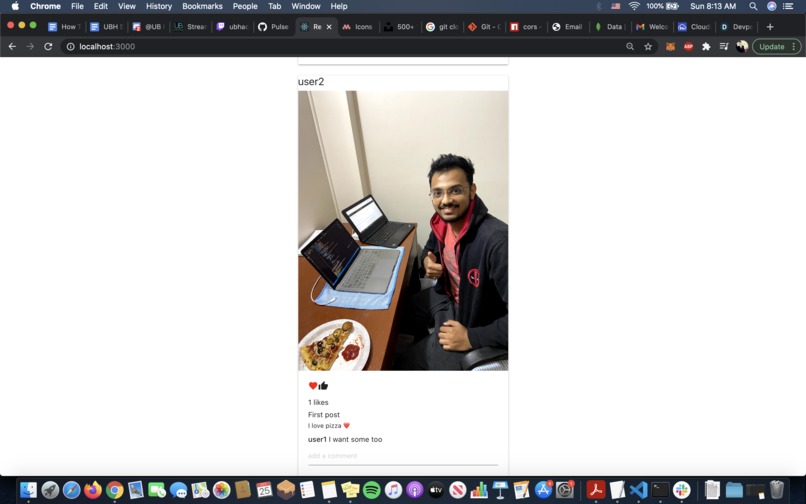Switch to the MongoDB Data tab
Image resolution: width=806 pixels, height=504 pixels.
click(x=610, y=27)
